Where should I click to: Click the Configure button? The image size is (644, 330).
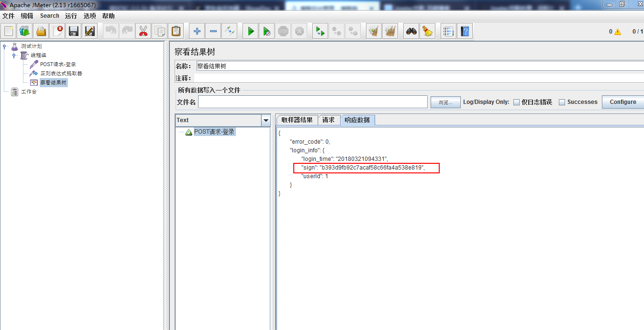623,102
